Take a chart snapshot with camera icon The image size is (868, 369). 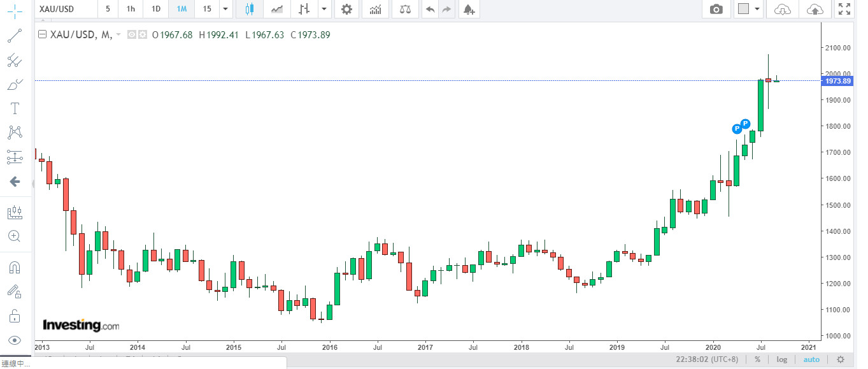tap(716, 9)
